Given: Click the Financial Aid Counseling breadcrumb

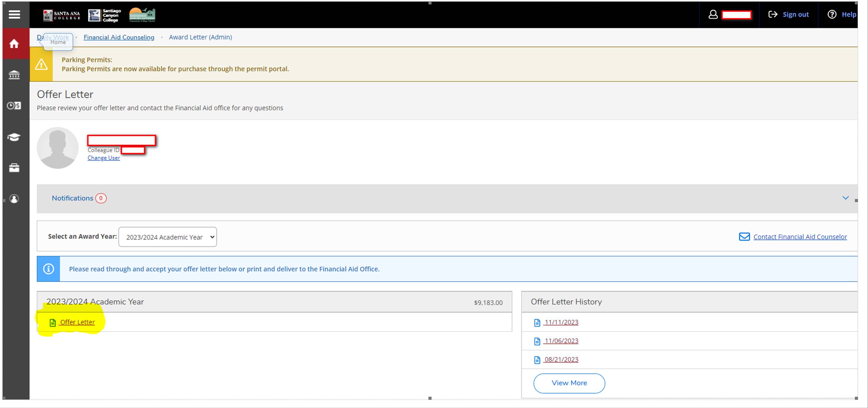Looking at the screenshot, I should point(119,37).
